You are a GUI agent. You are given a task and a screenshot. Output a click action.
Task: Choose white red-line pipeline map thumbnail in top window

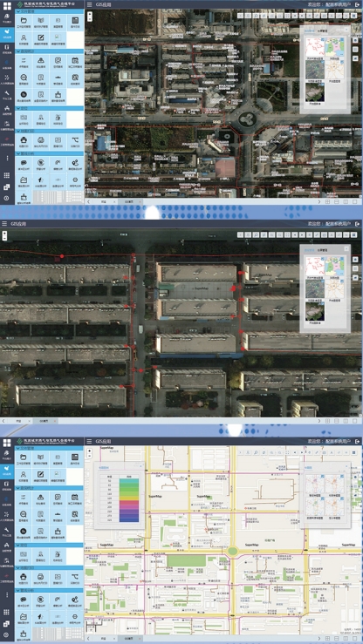[314, 47]
